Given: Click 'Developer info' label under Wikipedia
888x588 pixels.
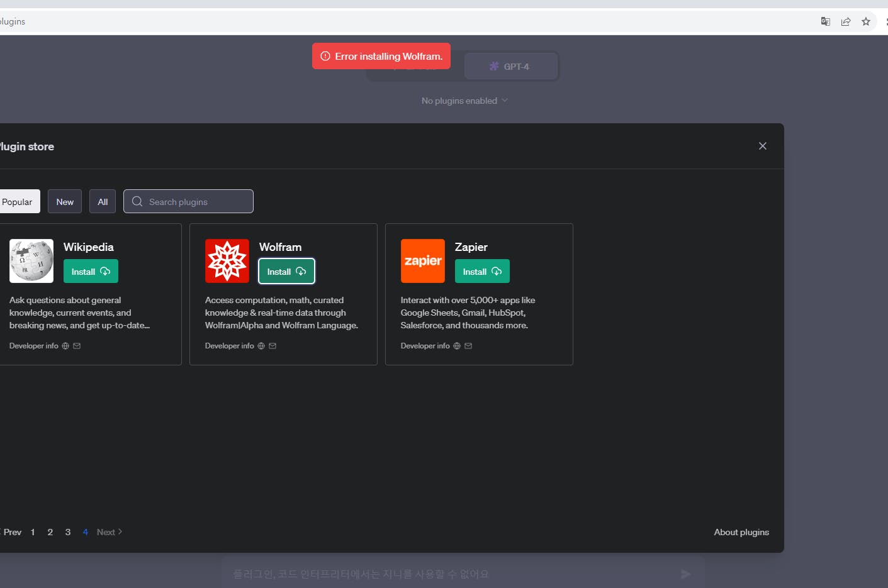Looking at the screenshot, I should click(34, 346).
